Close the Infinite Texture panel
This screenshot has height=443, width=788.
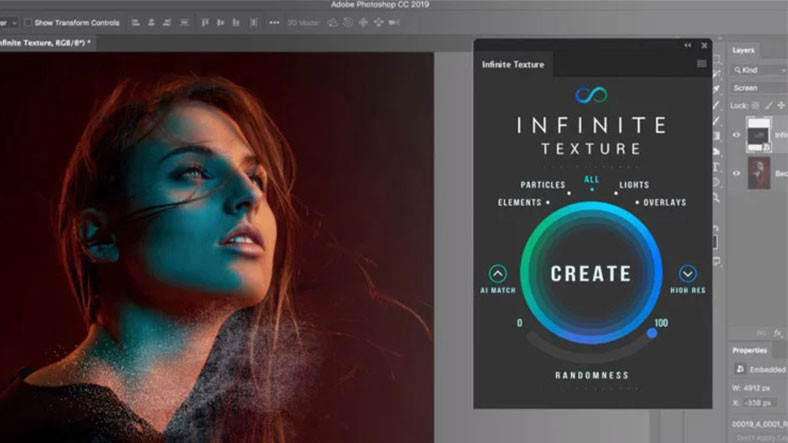(704, 45)
